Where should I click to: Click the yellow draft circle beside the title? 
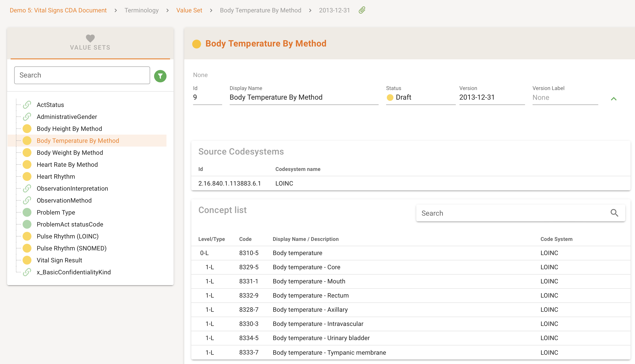pos(196,44)
